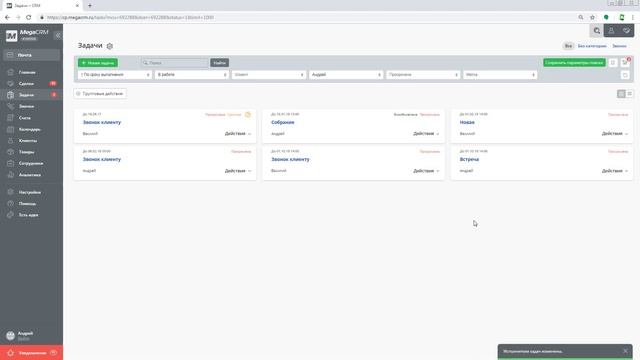Screen dimensions: 640x360
Task: Open the В работе status dropdown
Action: coord(192,75)
